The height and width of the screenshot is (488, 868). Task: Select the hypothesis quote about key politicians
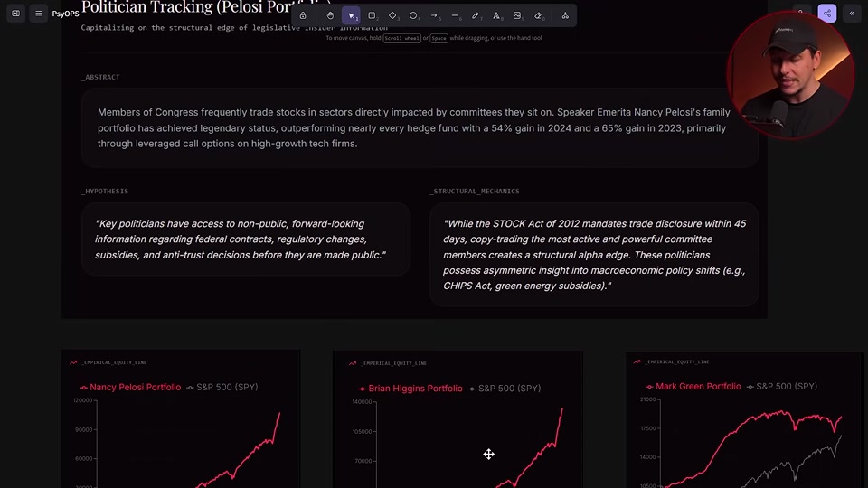pos(241,239)
